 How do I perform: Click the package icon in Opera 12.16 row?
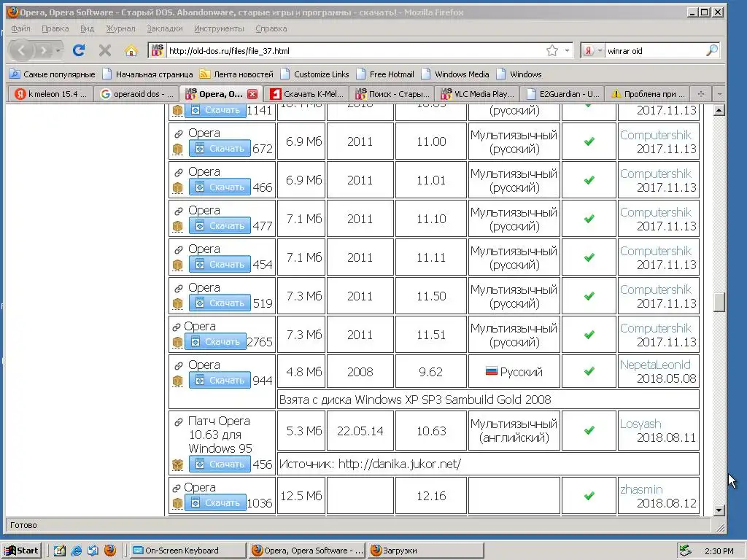tap(178, 503)
